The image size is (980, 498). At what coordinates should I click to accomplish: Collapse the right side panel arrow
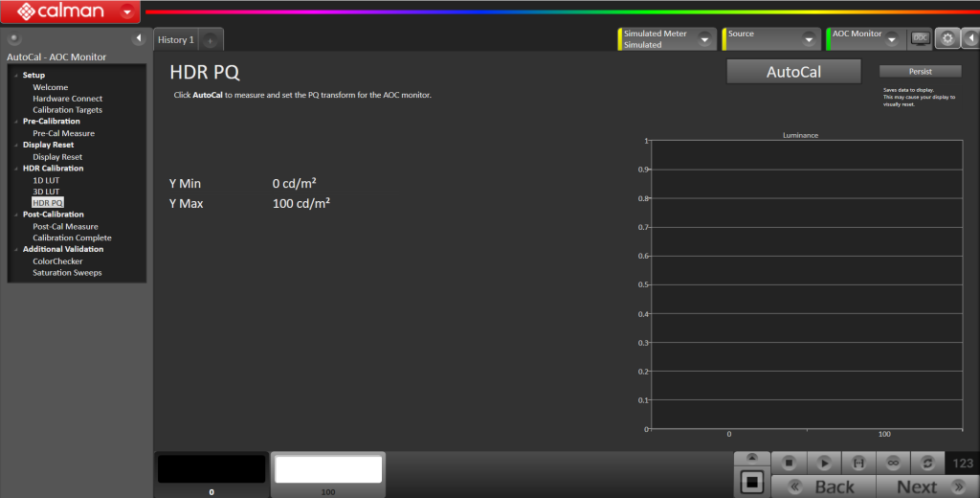(x=970, y=39)
